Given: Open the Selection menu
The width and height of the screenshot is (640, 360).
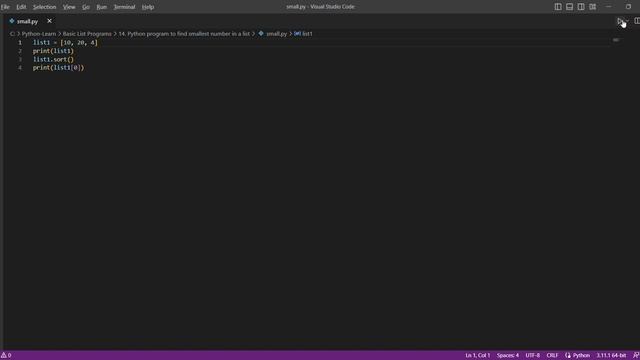Looking at the screenshot, I should [44, 7].
